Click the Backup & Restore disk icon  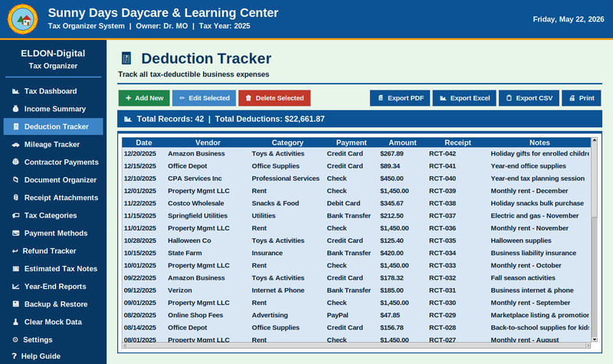[15, 304]
